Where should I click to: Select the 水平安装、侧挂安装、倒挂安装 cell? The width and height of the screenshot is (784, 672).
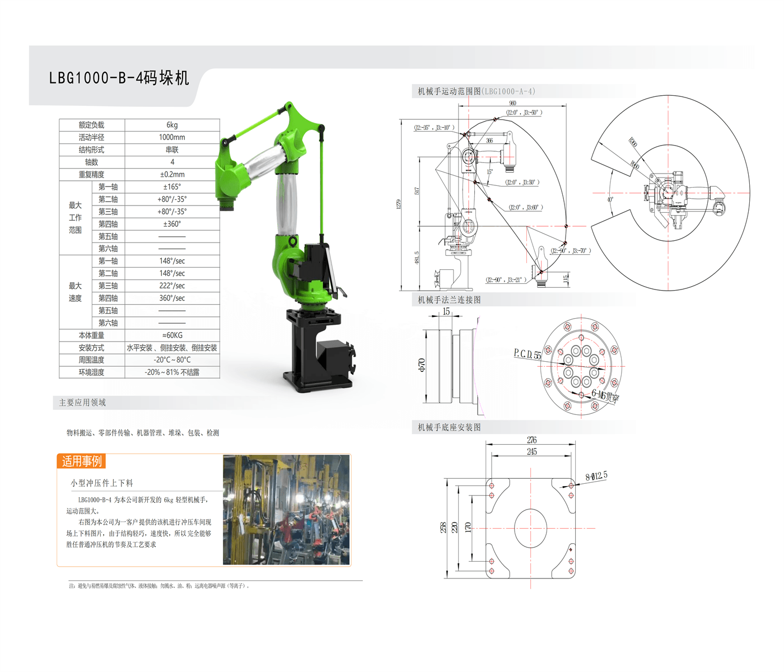click(172, 348)
